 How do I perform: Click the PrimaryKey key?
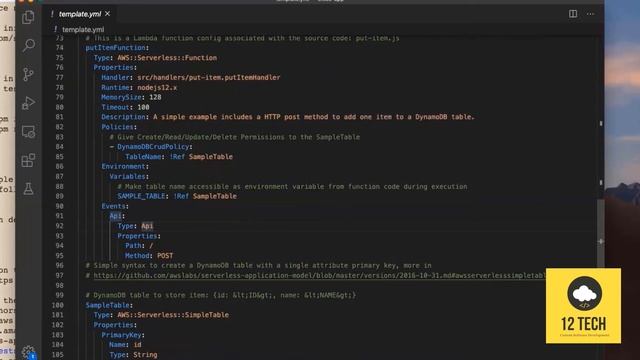click(121, 335)
